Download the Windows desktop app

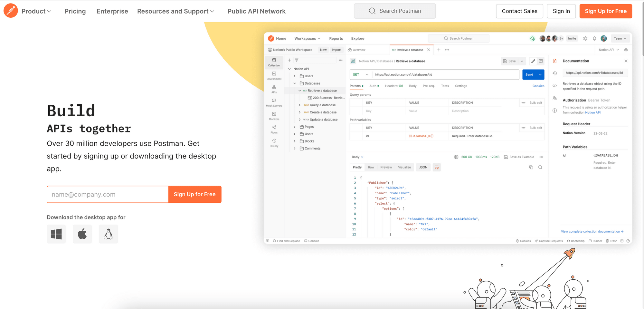pyautogui.click(x=56, y=234)
